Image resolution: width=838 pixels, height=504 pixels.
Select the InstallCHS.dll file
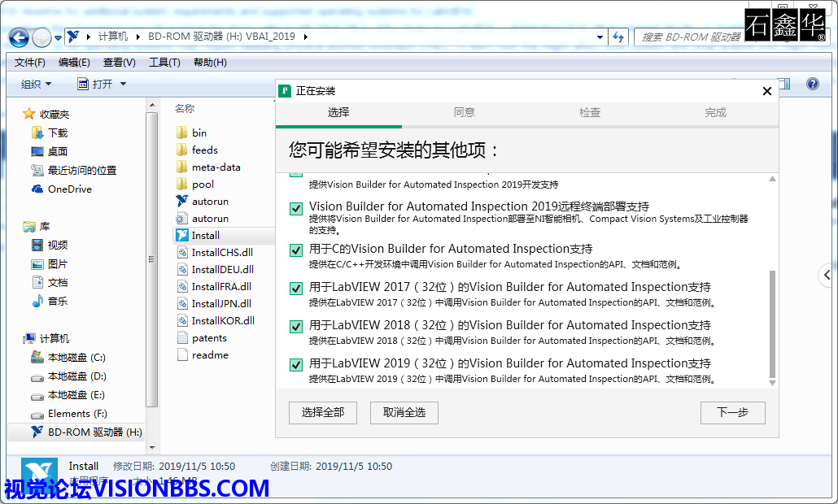tap(215, 253)
